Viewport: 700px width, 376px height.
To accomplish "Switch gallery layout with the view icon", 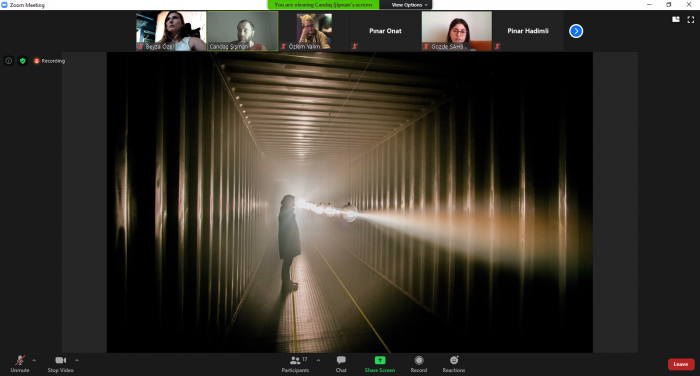I will coord(676,19).
